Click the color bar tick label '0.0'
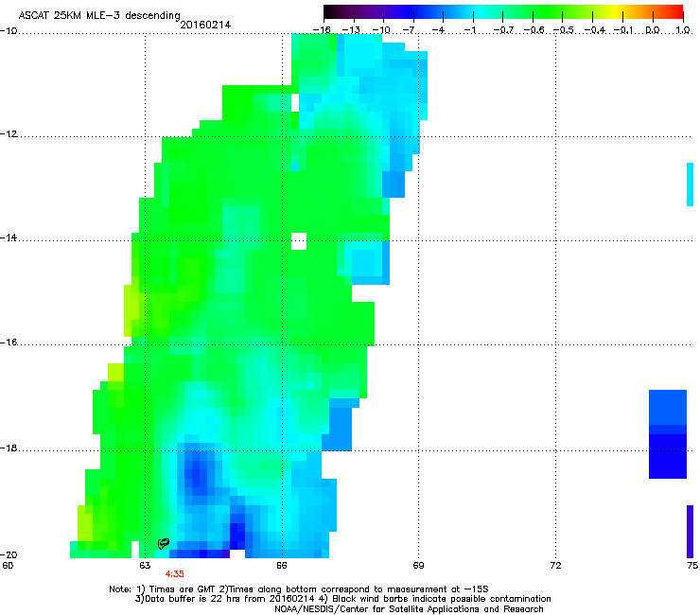Viewport: 700px width, 615px height. point(653,30)
